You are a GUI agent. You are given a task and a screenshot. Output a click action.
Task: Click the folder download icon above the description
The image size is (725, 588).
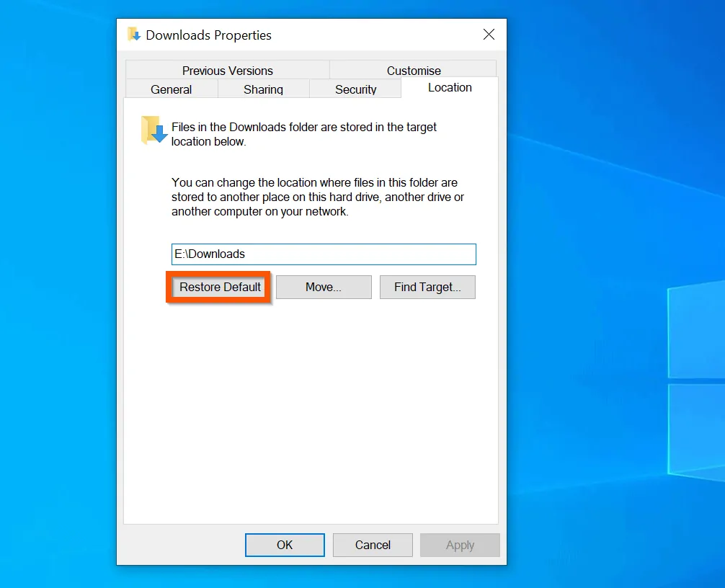pos(151,130)
